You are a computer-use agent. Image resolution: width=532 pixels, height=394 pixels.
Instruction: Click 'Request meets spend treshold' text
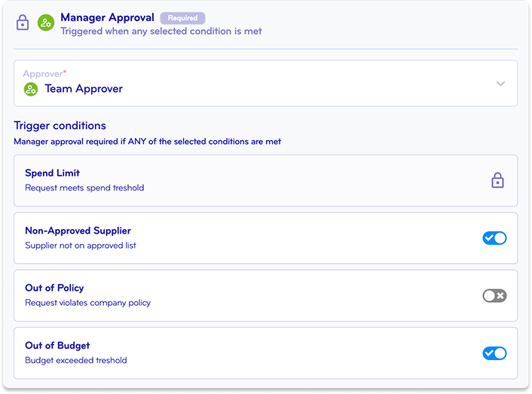tap(84, 188)
